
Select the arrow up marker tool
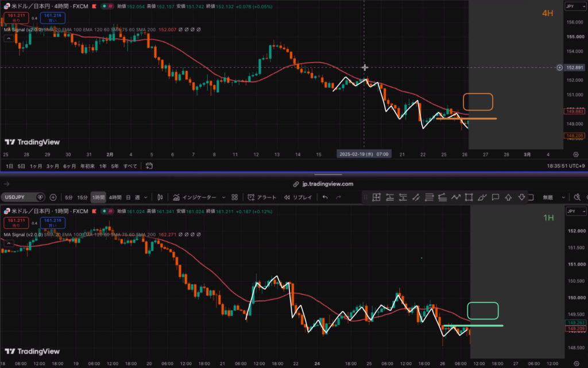pyautogui.click(x=509, y=197)
